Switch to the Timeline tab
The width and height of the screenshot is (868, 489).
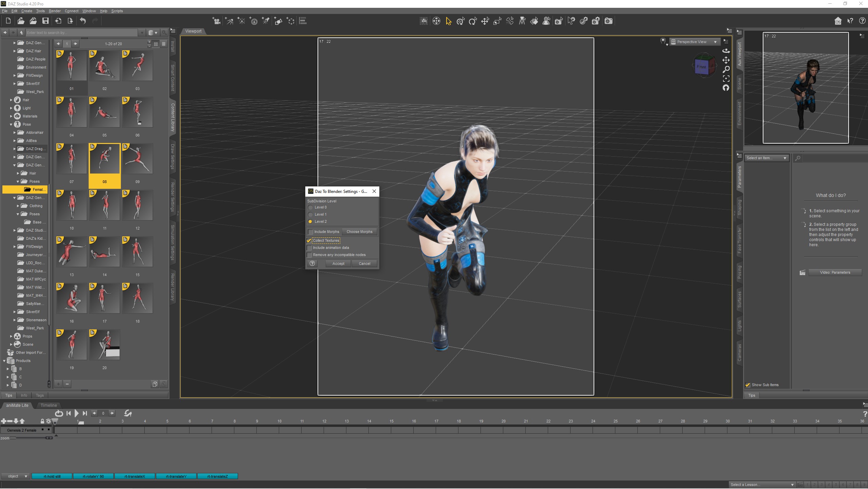coord(49,405)
